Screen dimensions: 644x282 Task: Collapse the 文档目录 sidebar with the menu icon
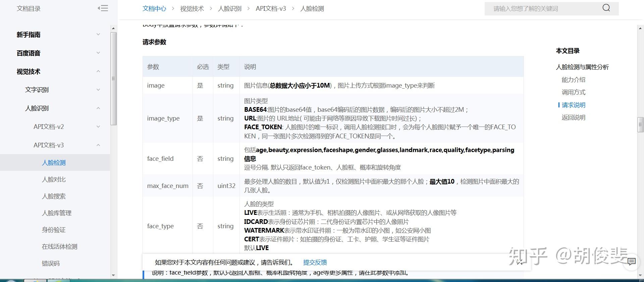click(103, 8)
